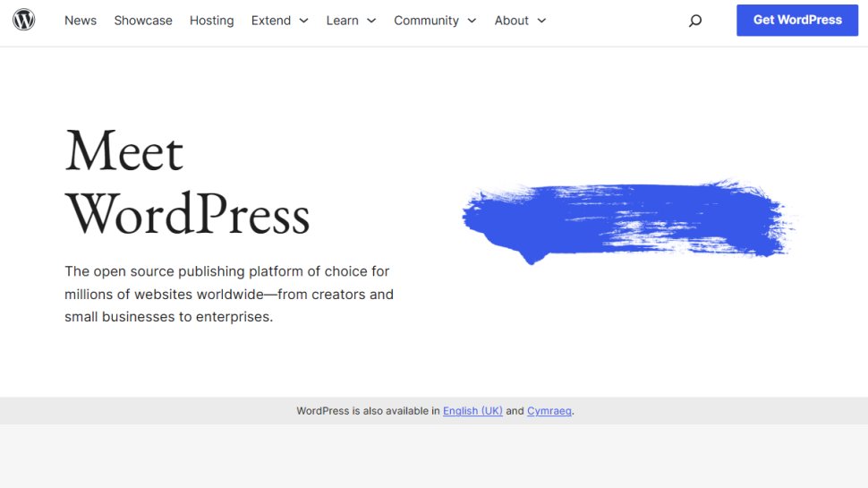Click the Get WordPress button
This screenshot has height=488, width=868.
point(797,20)
